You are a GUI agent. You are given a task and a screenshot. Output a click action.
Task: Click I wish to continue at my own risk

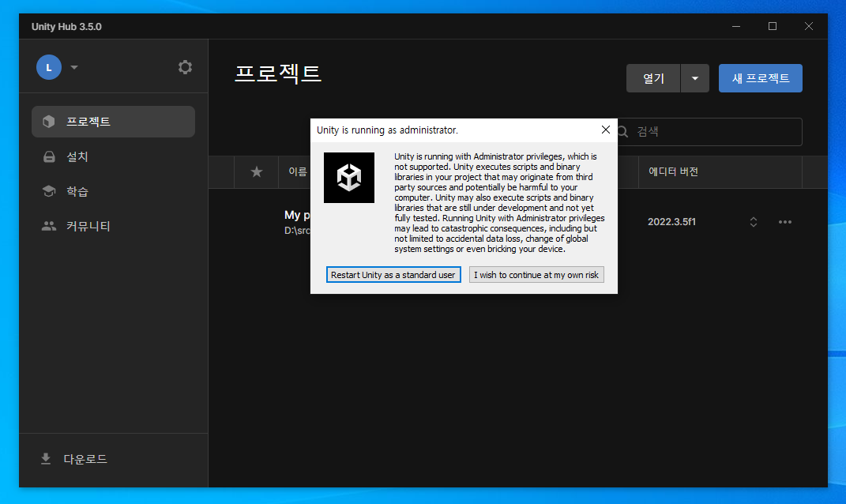coord(536,275)
